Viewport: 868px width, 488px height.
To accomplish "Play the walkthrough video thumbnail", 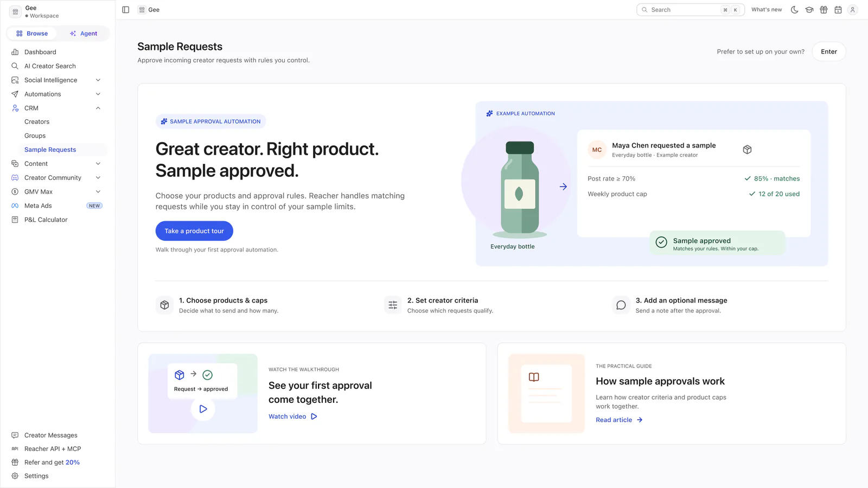I will [x=203, y=394].
